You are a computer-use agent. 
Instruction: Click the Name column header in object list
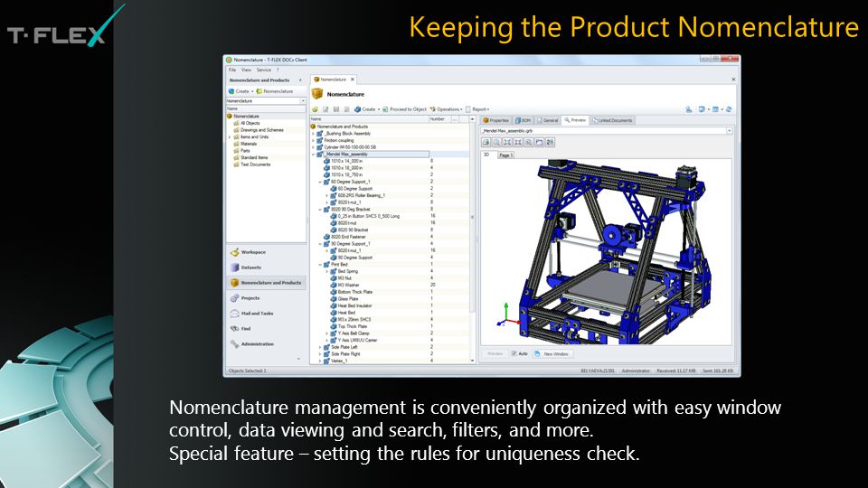point(369,119)
